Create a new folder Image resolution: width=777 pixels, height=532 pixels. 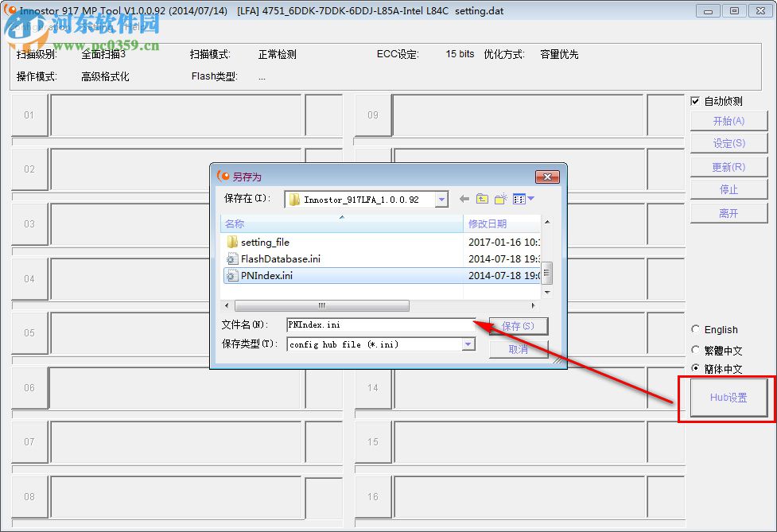point(499,199)
